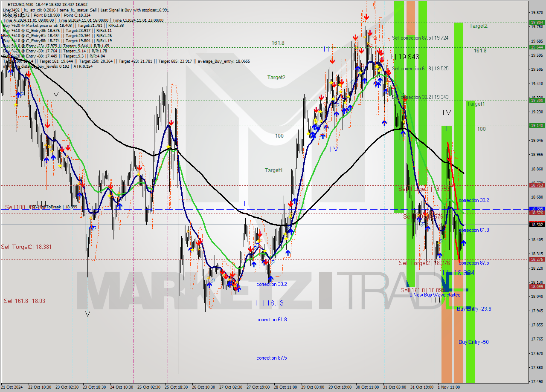Click the 17.945 price axis value
The height and width of the screenshot is (392, 546).
(x=537, y=311)
